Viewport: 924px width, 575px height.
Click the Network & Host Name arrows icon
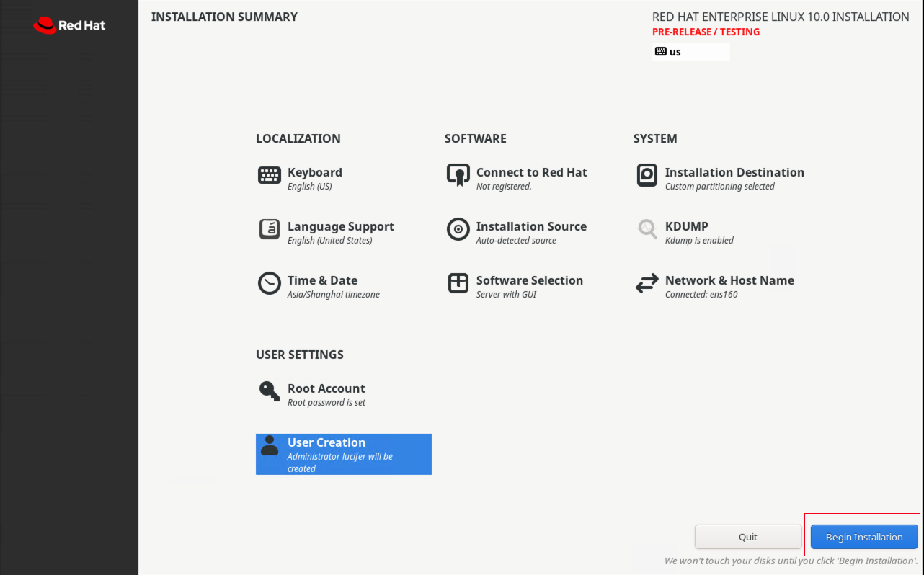pyautogui.click(x=647, y=283)
